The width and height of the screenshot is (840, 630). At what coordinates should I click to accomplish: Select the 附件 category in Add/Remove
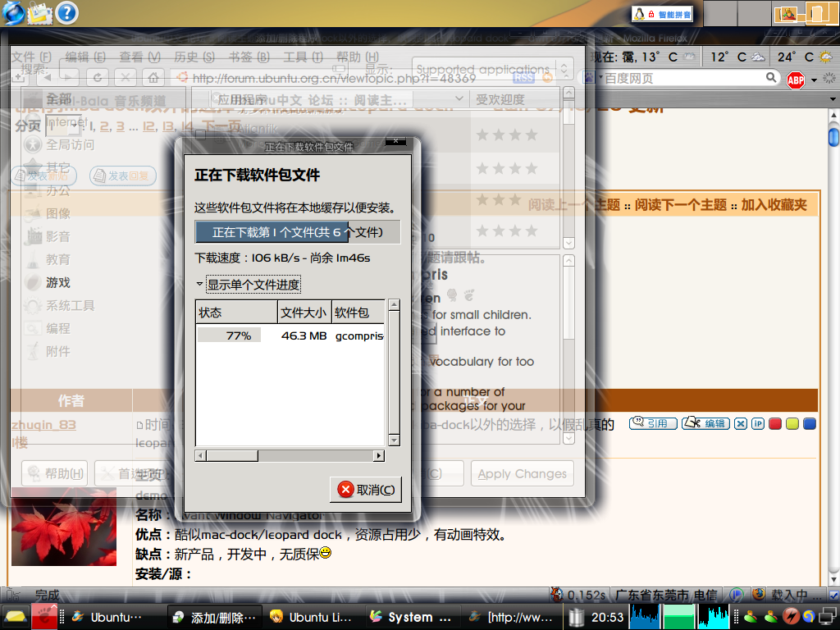click(x=48, y=351)
